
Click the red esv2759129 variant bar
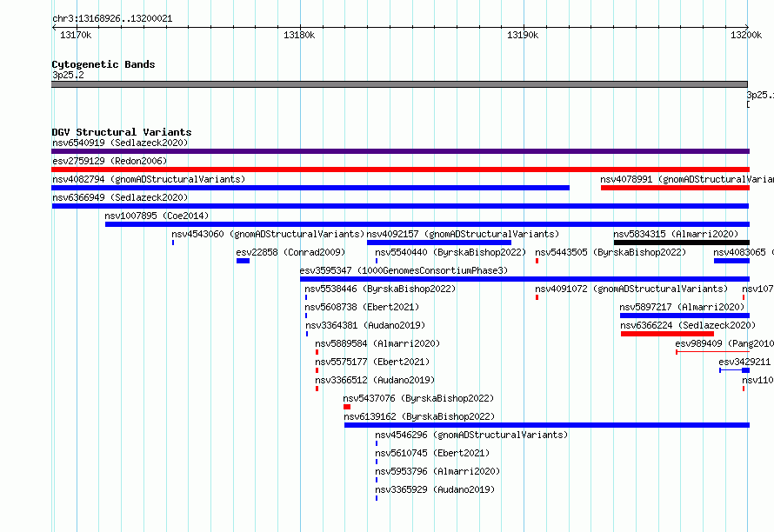400,170
